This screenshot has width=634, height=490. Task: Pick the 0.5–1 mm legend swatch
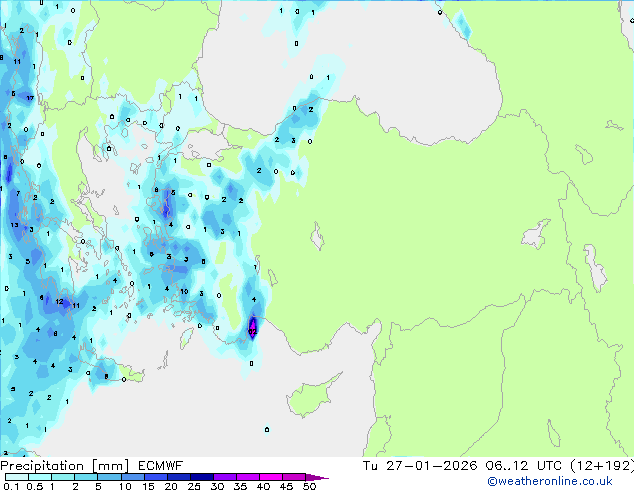pos(40,477)
